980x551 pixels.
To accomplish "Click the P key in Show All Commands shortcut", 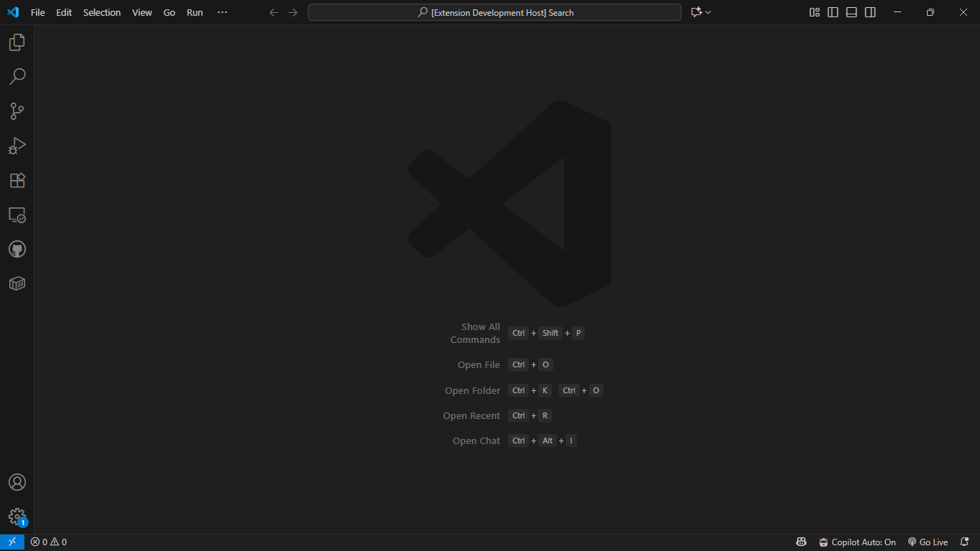I will [578, 333].
